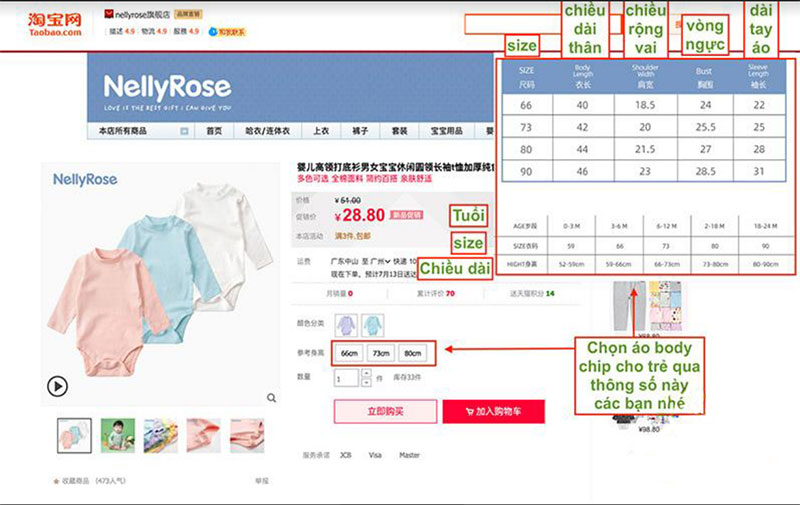Click the 累计评价 70 reviews count
Screen dimensions: 800x505
[x=436, y=293]
